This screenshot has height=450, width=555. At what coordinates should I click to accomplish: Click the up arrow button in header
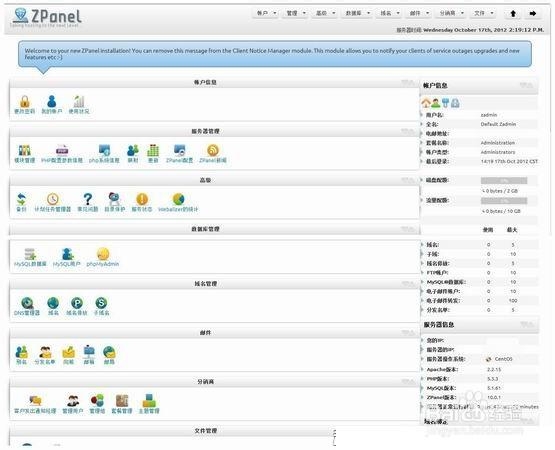pyautogui.click(x=513, y=13)
